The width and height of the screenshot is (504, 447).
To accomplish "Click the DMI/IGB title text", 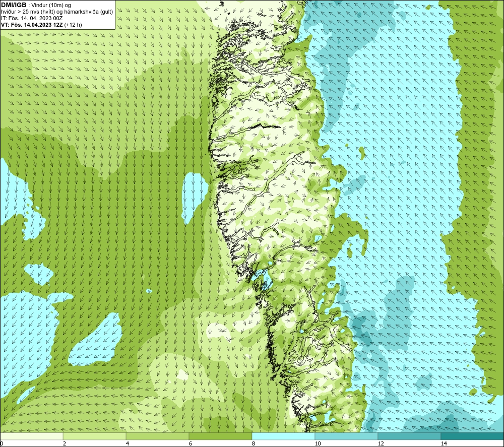I will click(14, 5).
